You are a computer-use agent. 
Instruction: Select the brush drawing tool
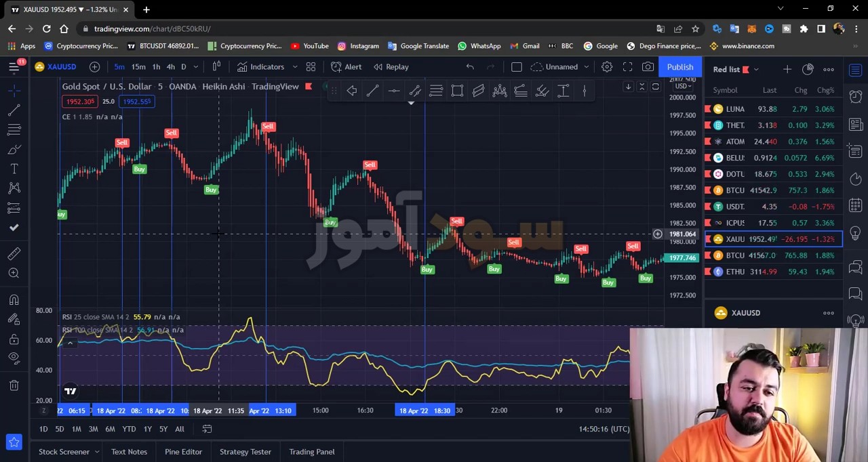coord(14,149)
